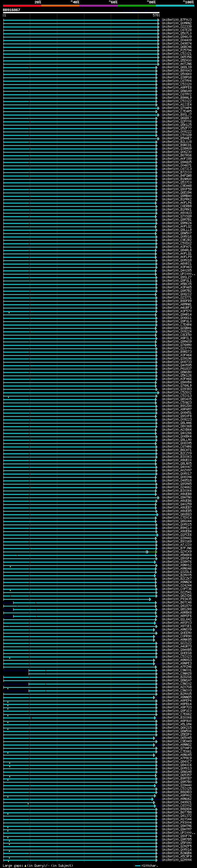Open hit UniRef100_Q8S2R8
The height and width of the screenshot is (868, 197).
[x=176, y=609]
